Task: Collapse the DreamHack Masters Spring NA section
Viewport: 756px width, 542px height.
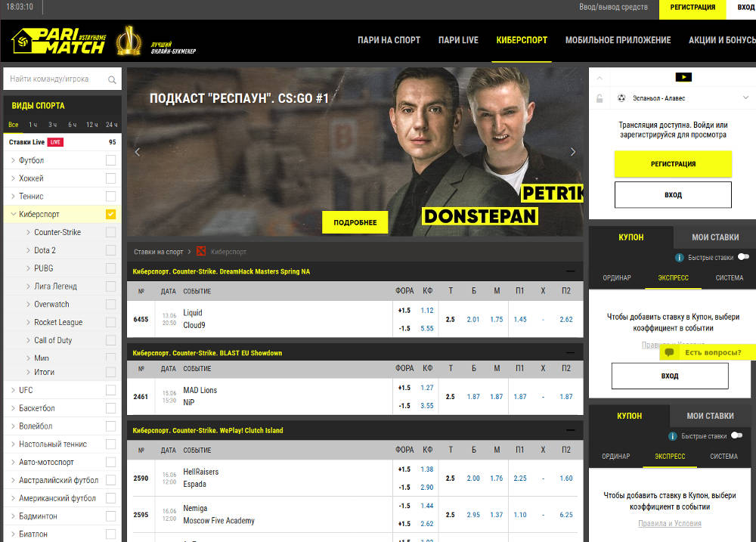Action: pos(570,271)
